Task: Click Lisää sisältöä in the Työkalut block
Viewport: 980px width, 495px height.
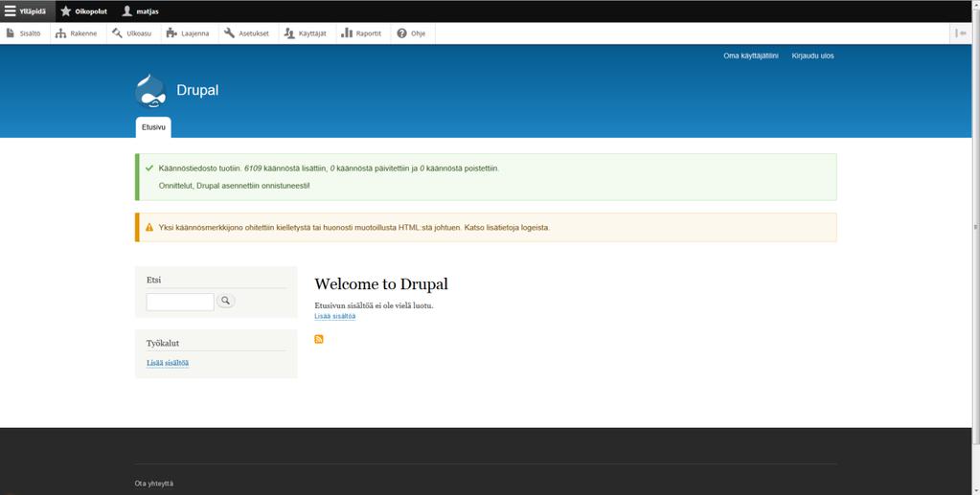Action: pyautogui.click(x=168, y=363)
